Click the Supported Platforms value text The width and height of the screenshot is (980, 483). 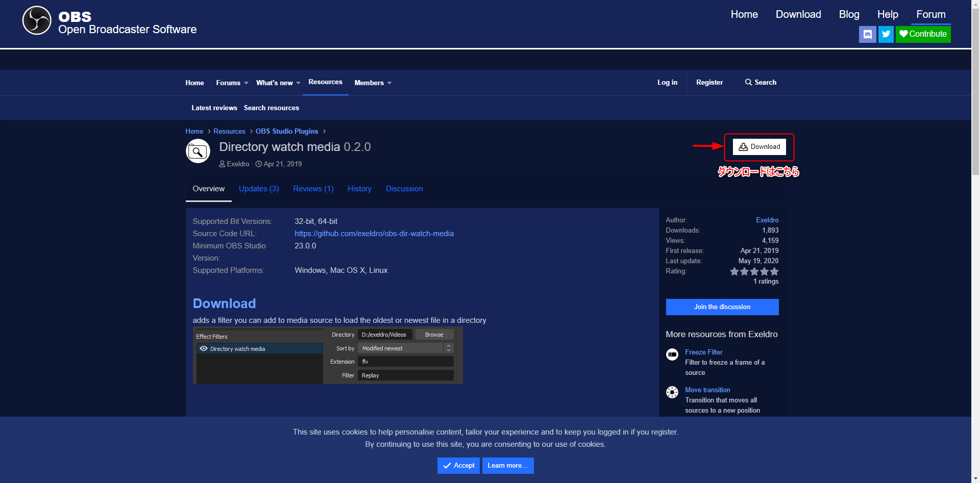pos(341,270)
